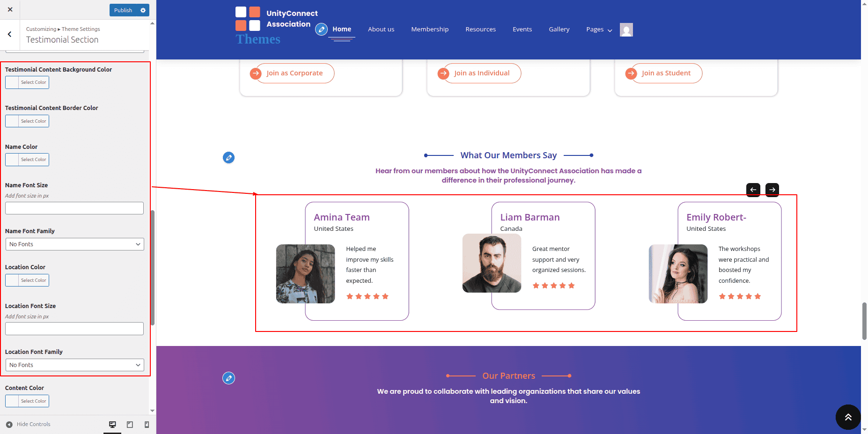Open publish settings gear icon

143,10
